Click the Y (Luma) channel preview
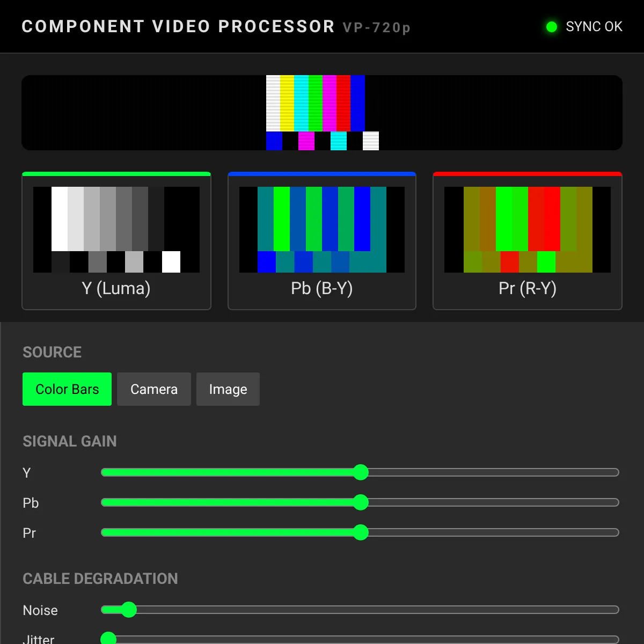644x644 pixels. pyautogui.click(x=116, y=230)
